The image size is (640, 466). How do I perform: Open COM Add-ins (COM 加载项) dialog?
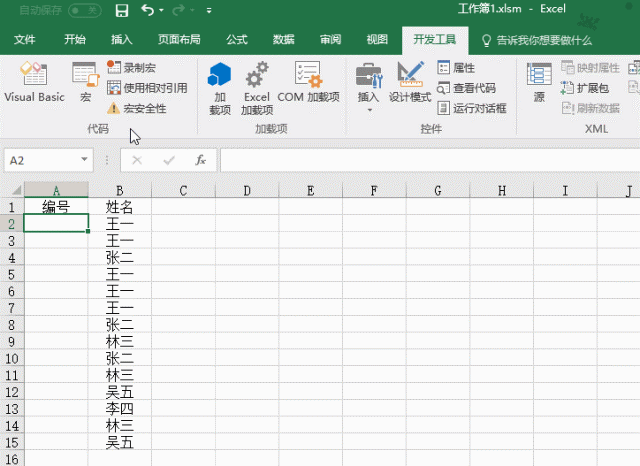pos(309,82)
